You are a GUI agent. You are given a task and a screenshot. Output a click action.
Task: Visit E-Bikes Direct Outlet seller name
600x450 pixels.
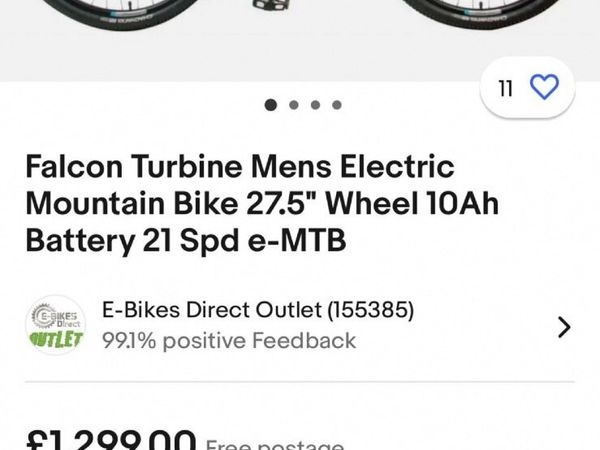216,311
